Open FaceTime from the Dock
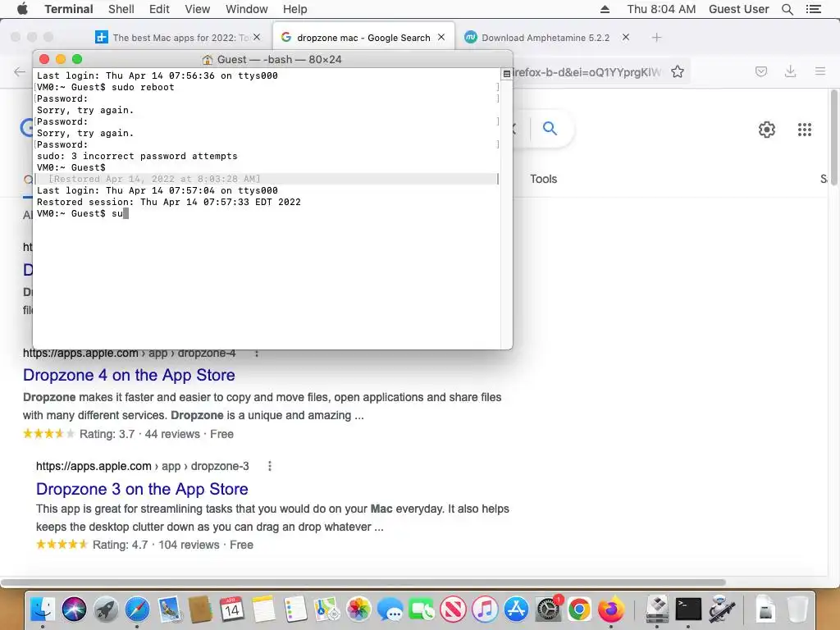This screenshot has width=840, height=630. 422,609
